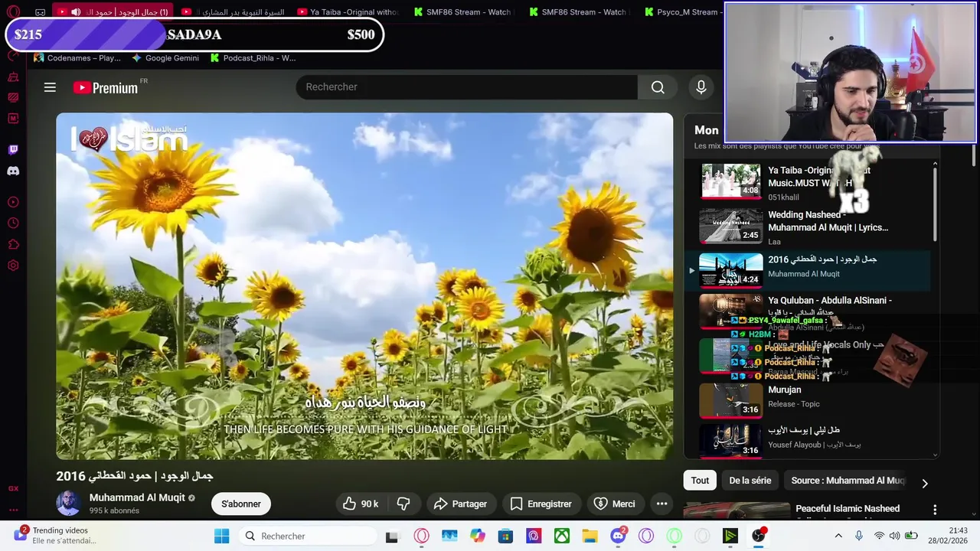
Task: Open File Explorer from taskbar
Action: [x=590, y=536]
